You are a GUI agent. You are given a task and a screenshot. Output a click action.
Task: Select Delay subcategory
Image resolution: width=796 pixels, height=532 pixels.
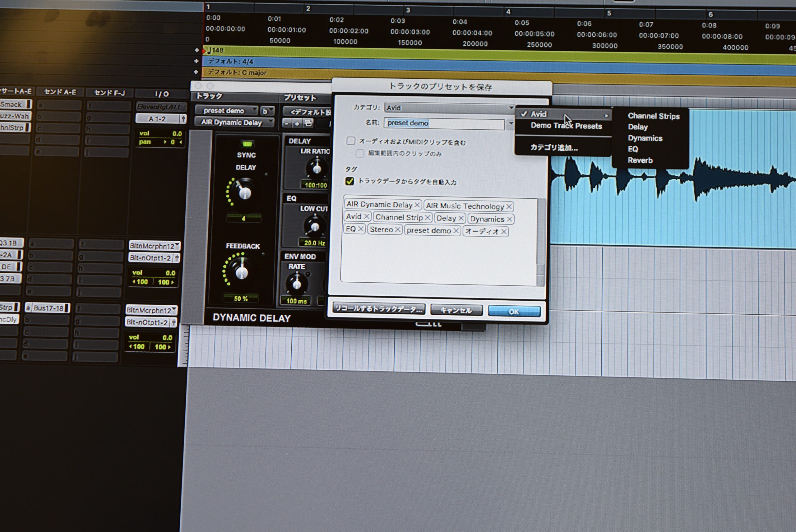pos(637,127)
